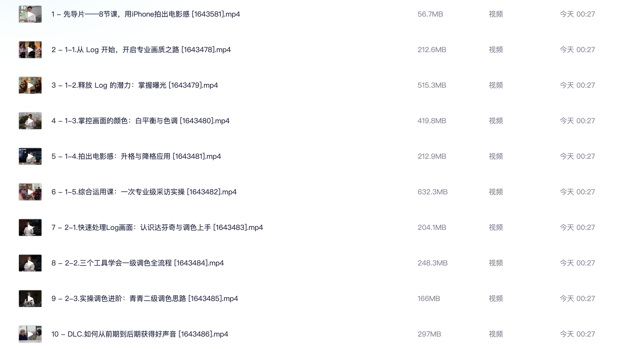Viewport: 644px width, 349px height.
Task: Open file 认识达芬奇与调色上手 [1643483].mp4
Action: click(x=157, y=228)
